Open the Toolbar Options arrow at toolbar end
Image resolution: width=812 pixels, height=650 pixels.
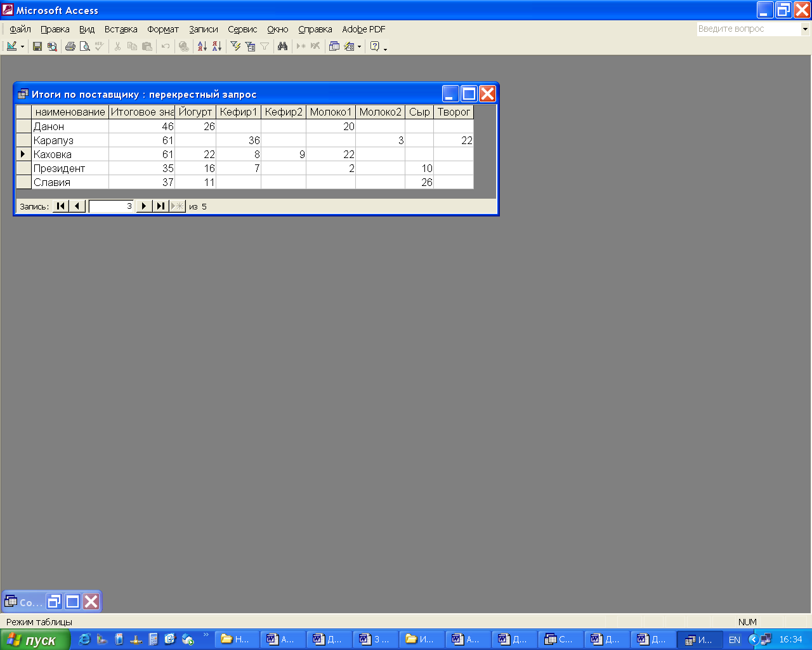(385, 48)
